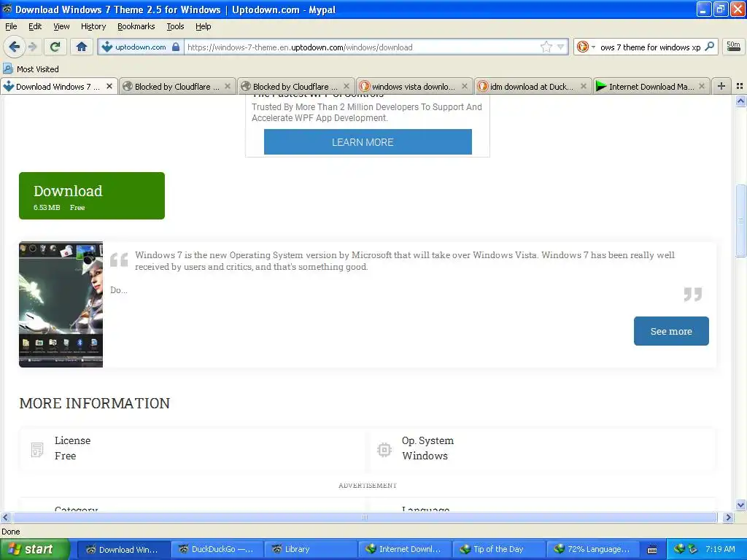Click the vertical scrollbar thumb
This screenshot has width=747, height=560.
[x=740, y=220]
